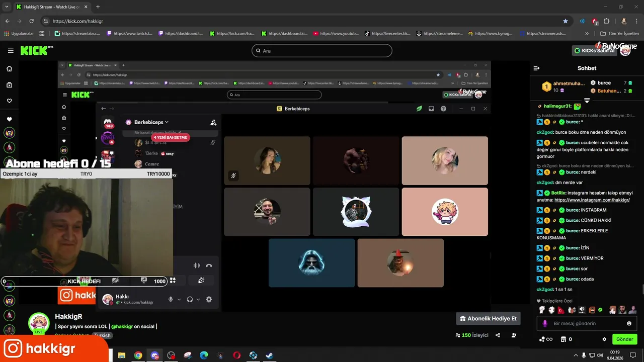Open Discord microphone options chevron

pyautogui.click(x=179, y=299)
